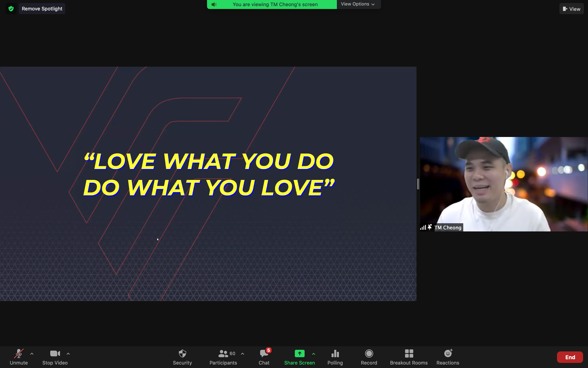The image size is (588, 368).
Task: Click the shared slide quote text
Action: coord(209,174)
